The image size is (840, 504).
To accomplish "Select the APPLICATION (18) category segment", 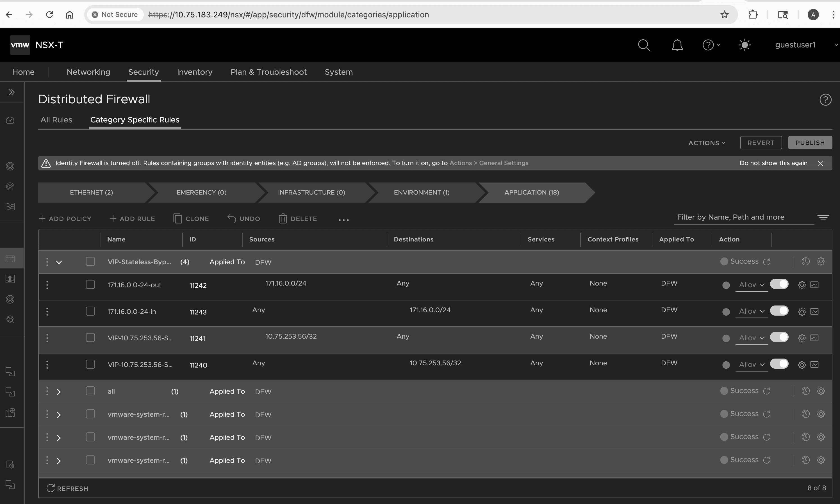I will coord(532,192).
